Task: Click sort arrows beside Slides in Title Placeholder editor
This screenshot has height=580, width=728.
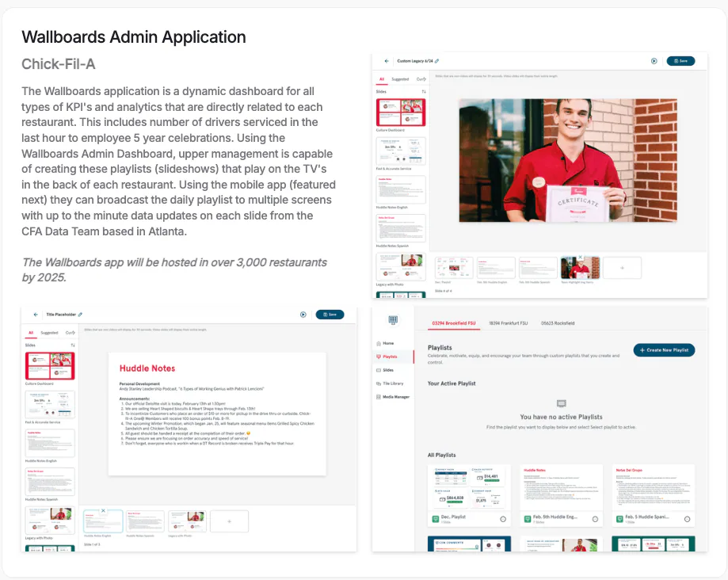Action: [72, 345]
